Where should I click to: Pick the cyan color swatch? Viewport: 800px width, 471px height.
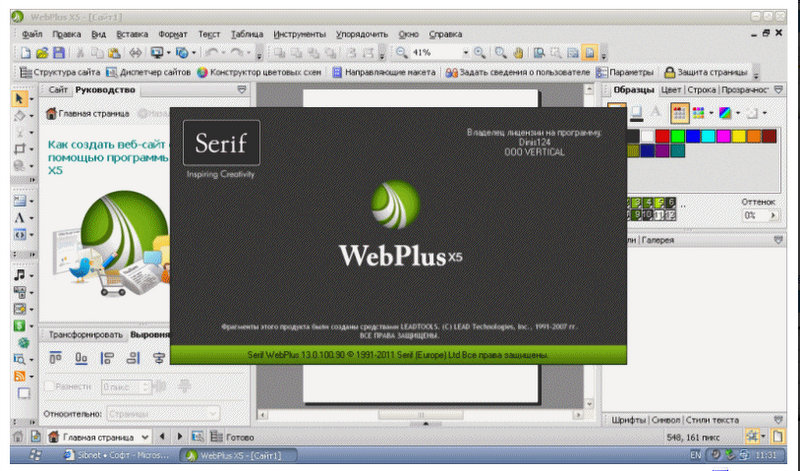pos(708,136)
